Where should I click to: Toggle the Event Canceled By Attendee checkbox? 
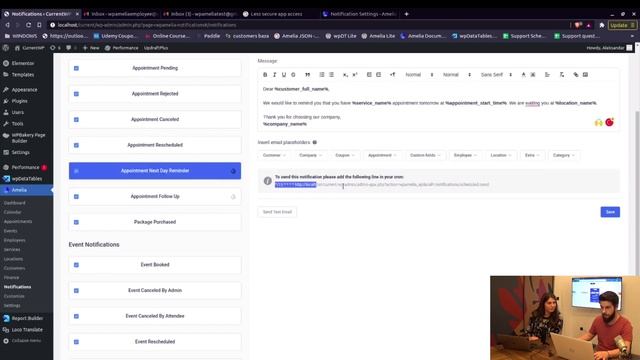coord(76,316)
